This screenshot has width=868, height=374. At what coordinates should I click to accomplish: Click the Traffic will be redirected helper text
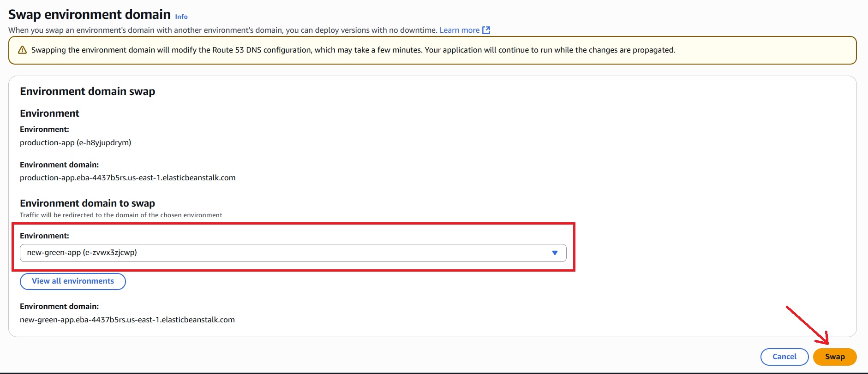click(x=121, y=215)
